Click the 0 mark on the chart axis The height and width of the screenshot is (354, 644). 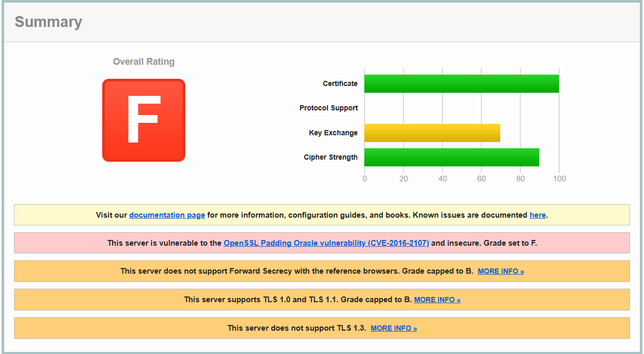[x=365, y=179]
